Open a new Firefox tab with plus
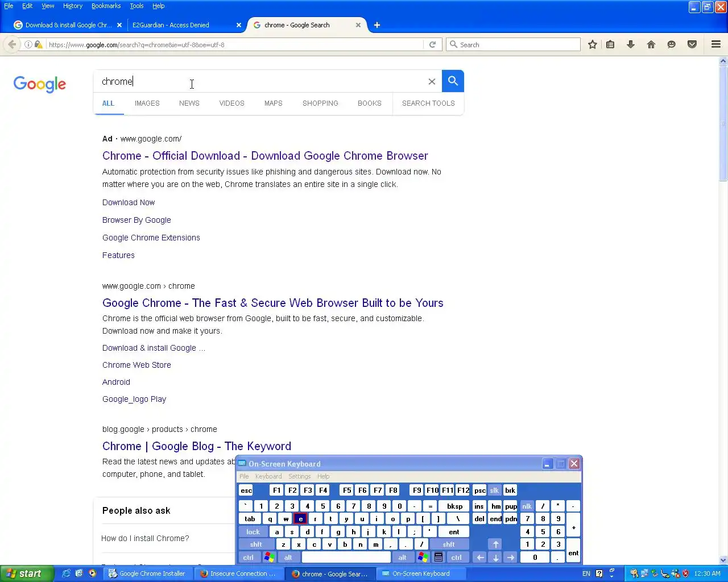The image size is (728, 582). pos(377,25)
